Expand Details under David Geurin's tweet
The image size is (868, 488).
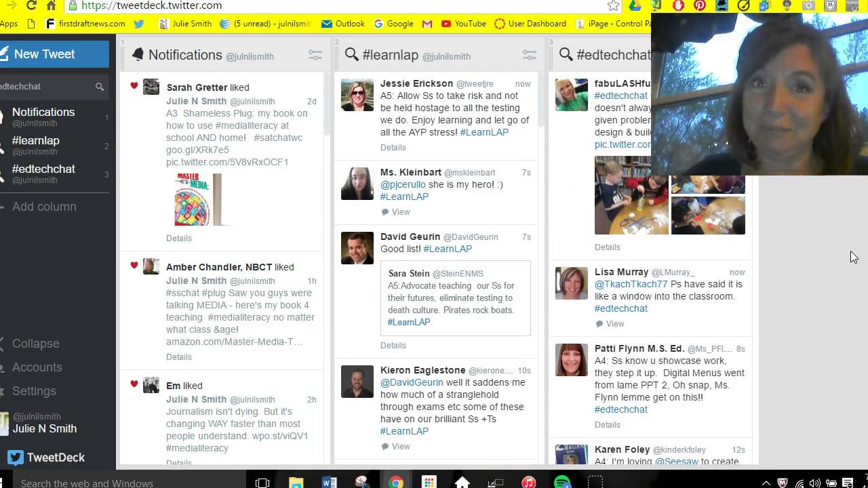pos(393,346)
